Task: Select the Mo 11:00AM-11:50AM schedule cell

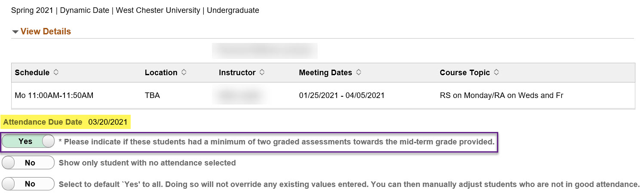Action: coord(54,95)
